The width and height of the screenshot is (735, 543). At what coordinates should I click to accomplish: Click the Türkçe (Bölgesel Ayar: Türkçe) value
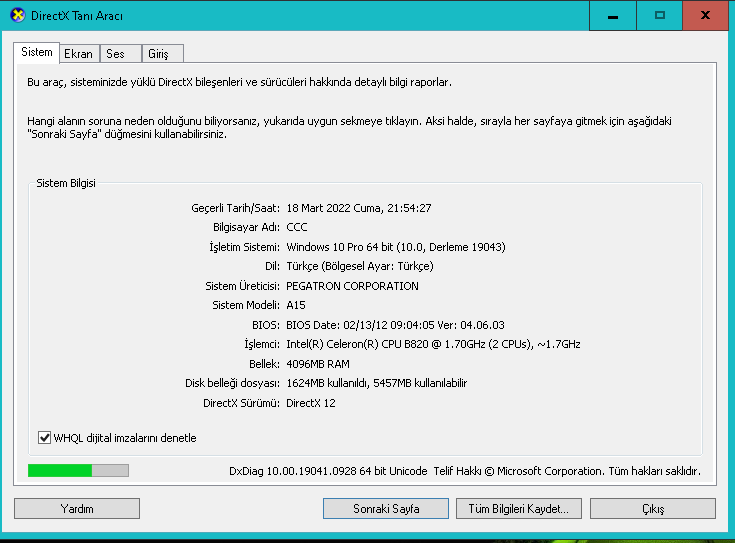coord(360,266)
